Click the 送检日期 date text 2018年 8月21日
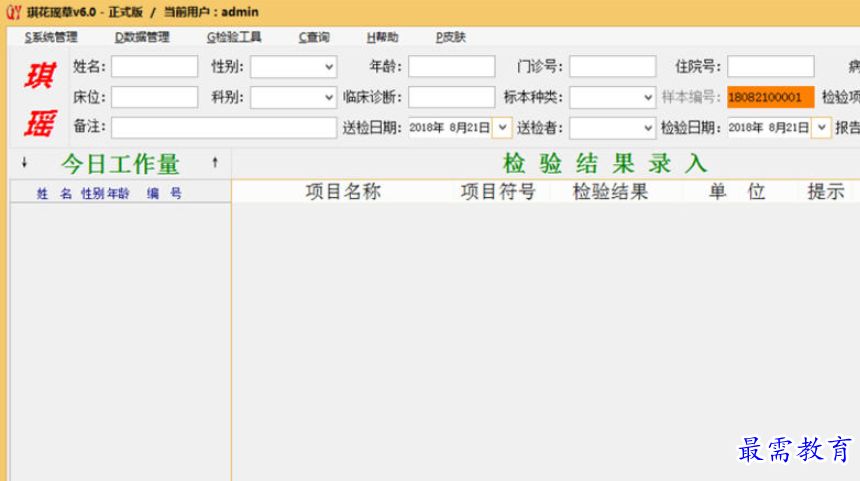Image resolution: width=860 pixels, height=481 pixels. click(x=450, y=128)
